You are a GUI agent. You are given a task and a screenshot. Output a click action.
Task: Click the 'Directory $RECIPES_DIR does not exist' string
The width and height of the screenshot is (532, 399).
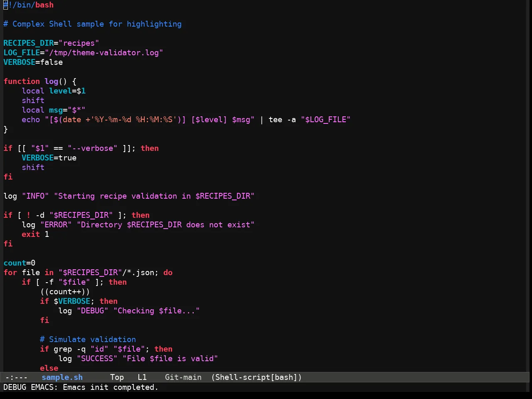(x=166, y=225)
